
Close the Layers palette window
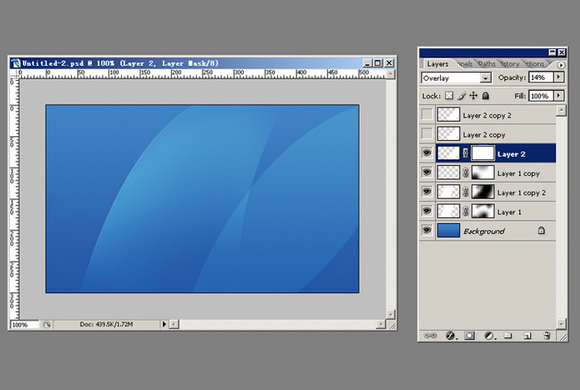[x=562, y=53]
